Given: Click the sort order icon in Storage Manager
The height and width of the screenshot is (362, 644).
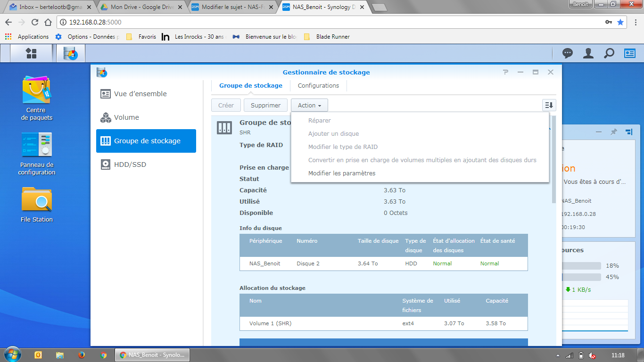Looking at the screenshot, I should [549, 105].
